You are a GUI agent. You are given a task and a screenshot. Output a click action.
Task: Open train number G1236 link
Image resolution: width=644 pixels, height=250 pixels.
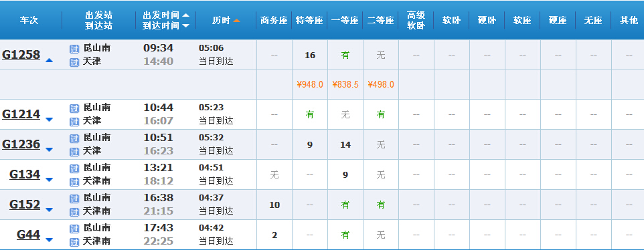21,144
